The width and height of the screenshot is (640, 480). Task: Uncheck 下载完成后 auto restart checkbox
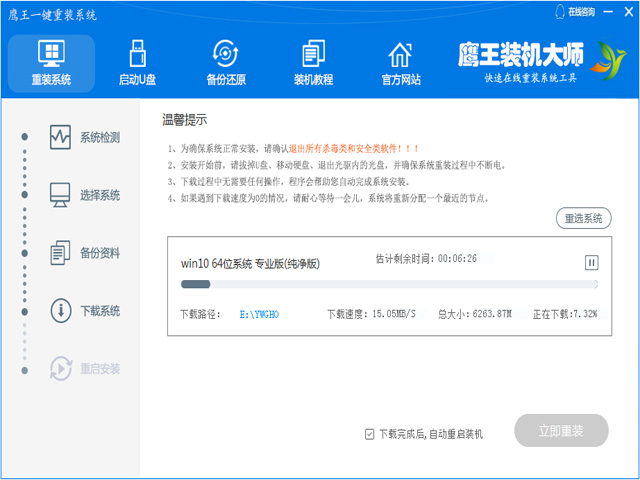(x=370, y=434)
